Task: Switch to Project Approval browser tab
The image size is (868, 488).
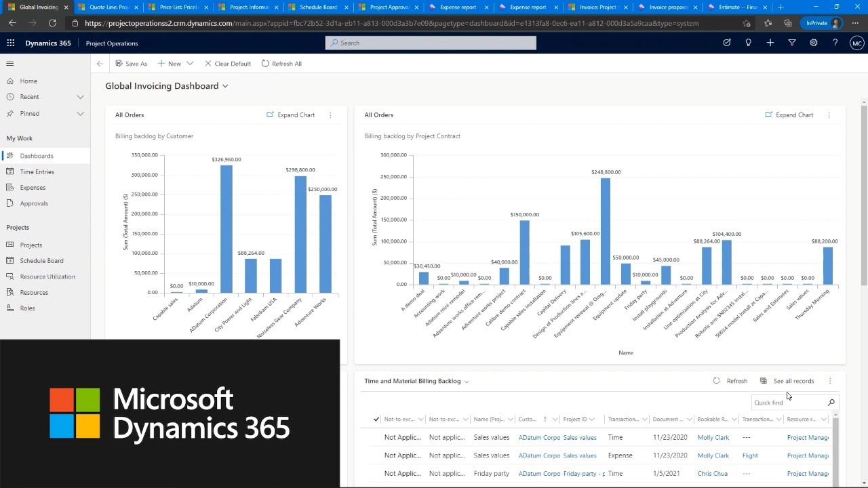Action: click(387, 7)
